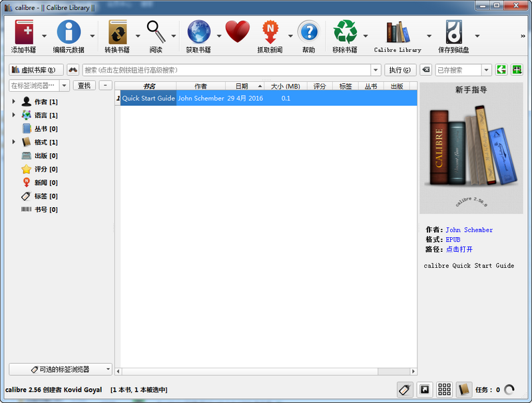
Task: Open 编辑元数据 (Edit metadata) tool
Action: point(69,33)
